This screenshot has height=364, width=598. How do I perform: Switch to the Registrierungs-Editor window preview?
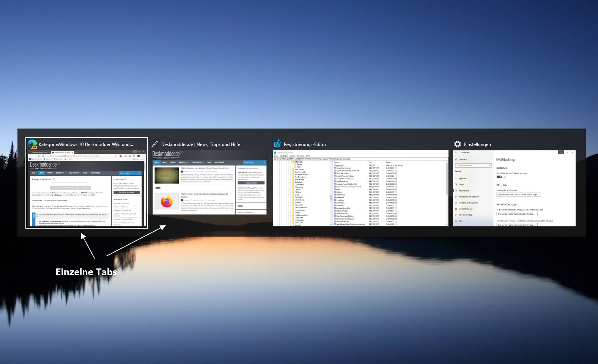[360, 188]
